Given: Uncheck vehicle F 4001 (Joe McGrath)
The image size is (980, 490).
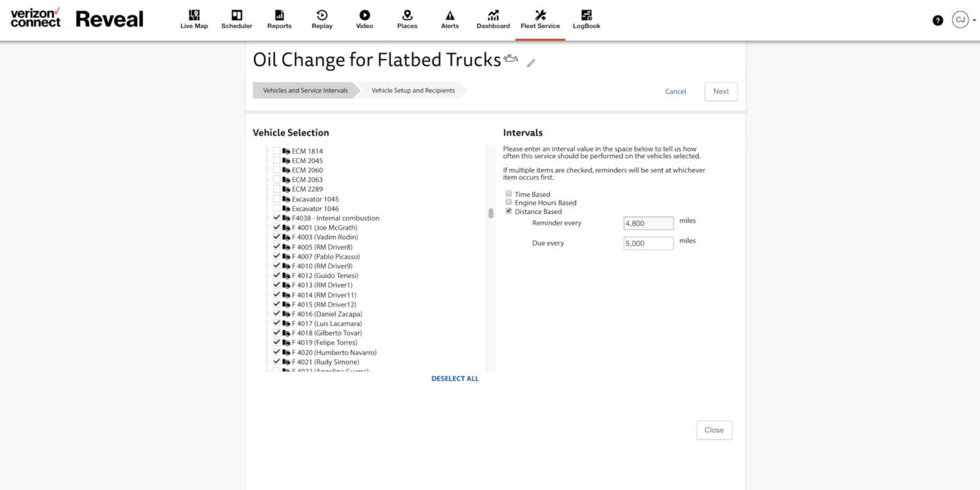Looking at the screenshot, I should [276, 227].
